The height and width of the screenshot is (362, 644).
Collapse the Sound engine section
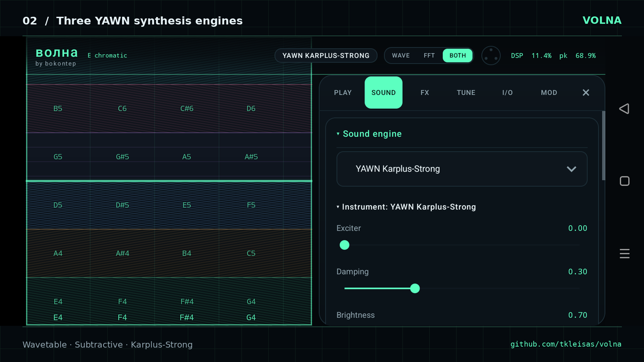pos(369,134)
